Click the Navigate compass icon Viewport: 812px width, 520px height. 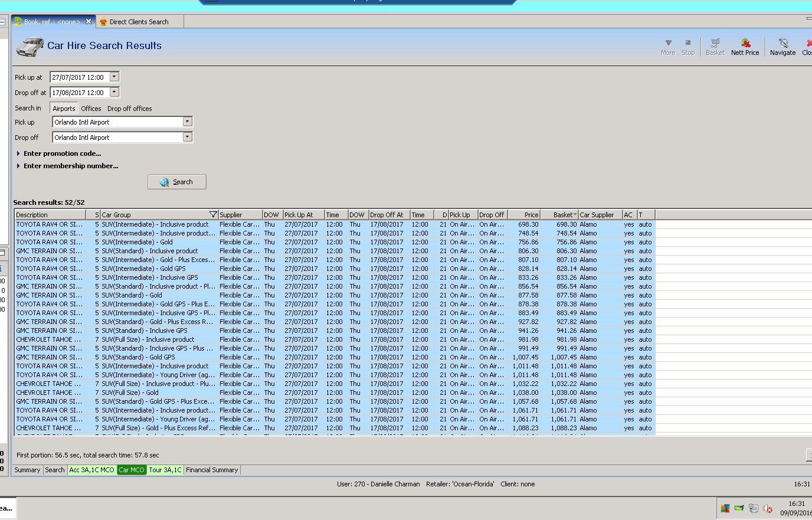coord(783,42)
